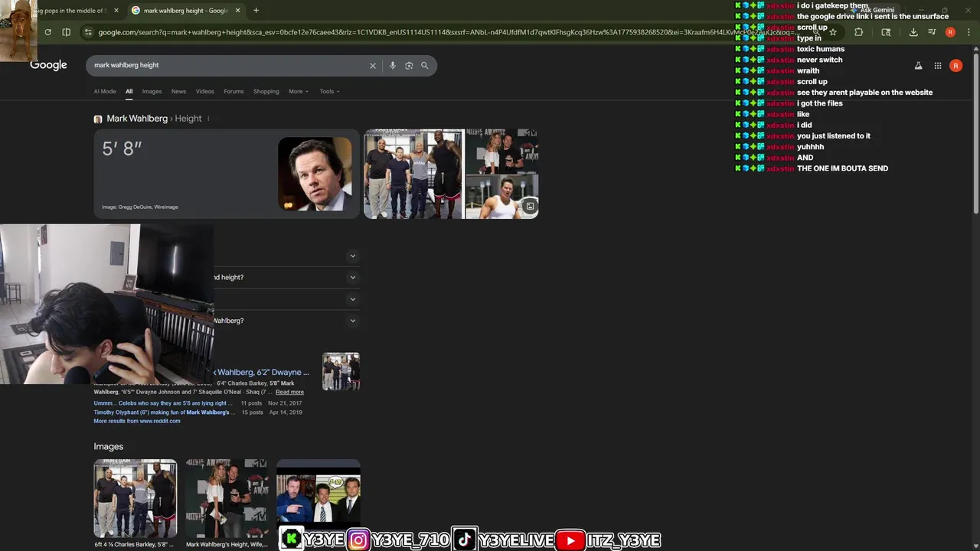The height and width of the screenshot is (551, 980).
Task: Switch to Images results tab
Action: click(152, 92)
